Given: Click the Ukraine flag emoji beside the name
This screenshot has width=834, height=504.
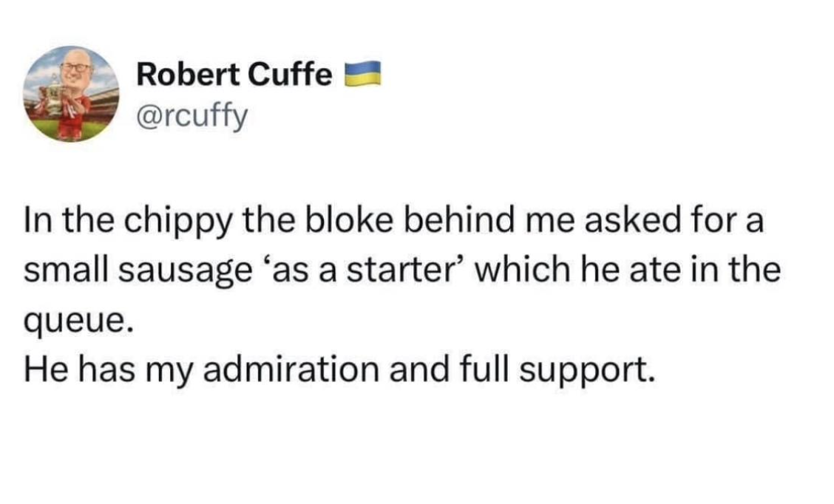Looking at the screenshot, I should pyautogui.click(x=363, y=74).
